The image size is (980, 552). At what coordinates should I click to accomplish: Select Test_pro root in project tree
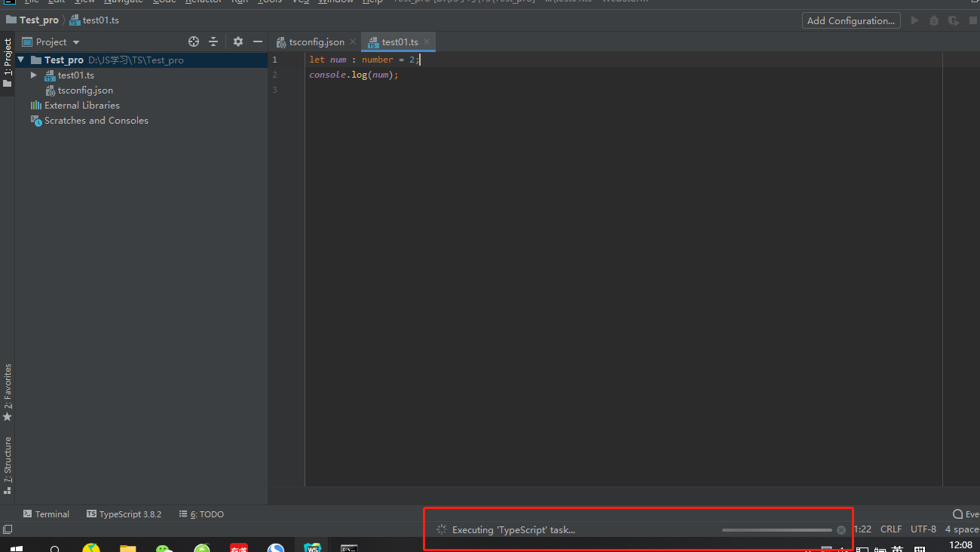(142, 60)
